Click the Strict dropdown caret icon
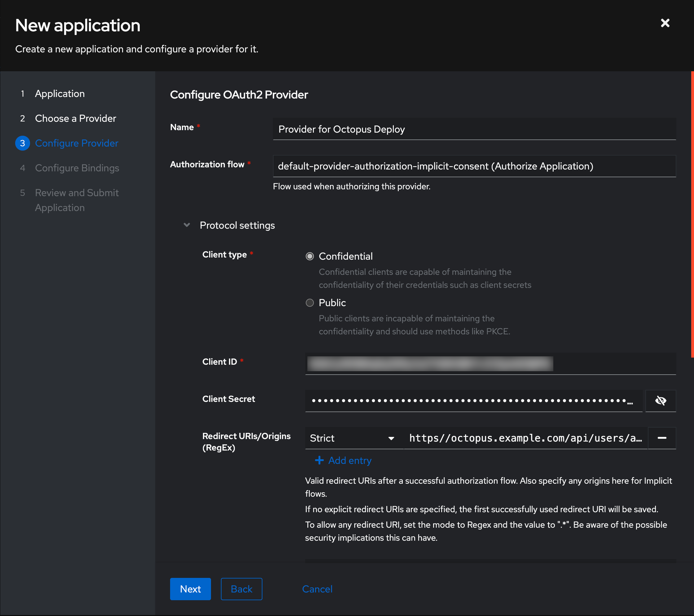Image resolution: width=694 pixels, height=616 pixels. tap(391, 438)
